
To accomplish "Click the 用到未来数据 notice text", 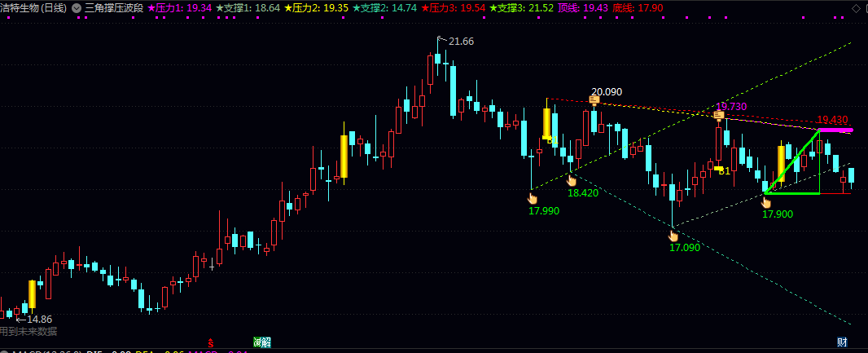I will pyautogui.click(x=28, y=331).
